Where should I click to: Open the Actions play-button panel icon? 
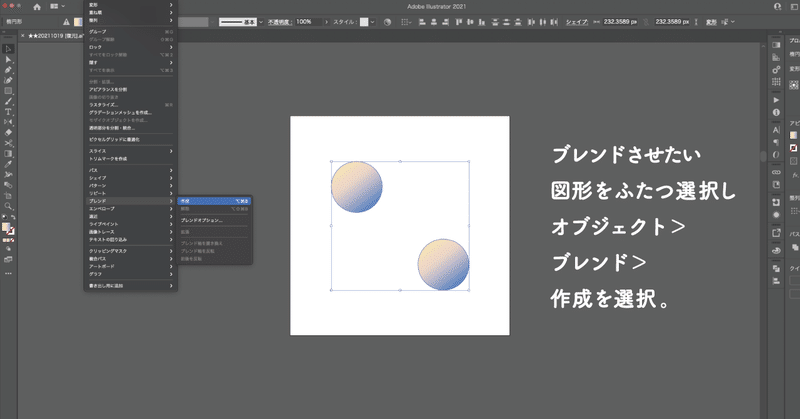point(776,100)
